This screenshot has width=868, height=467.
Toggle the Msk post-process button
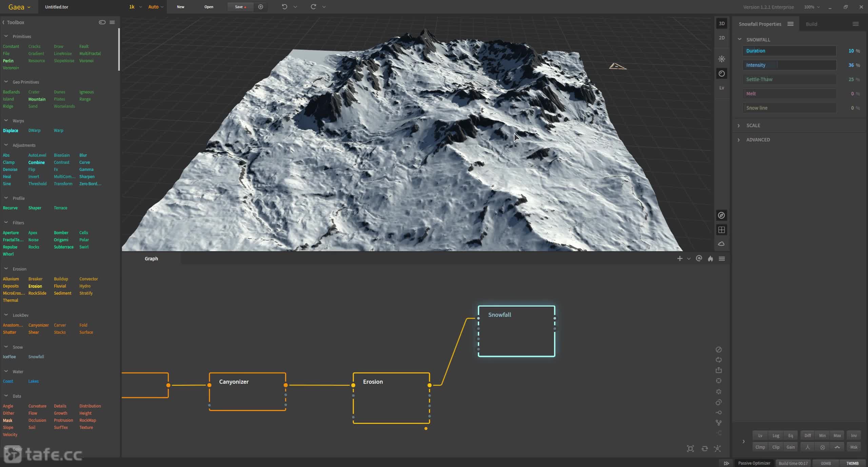point(854,447)
